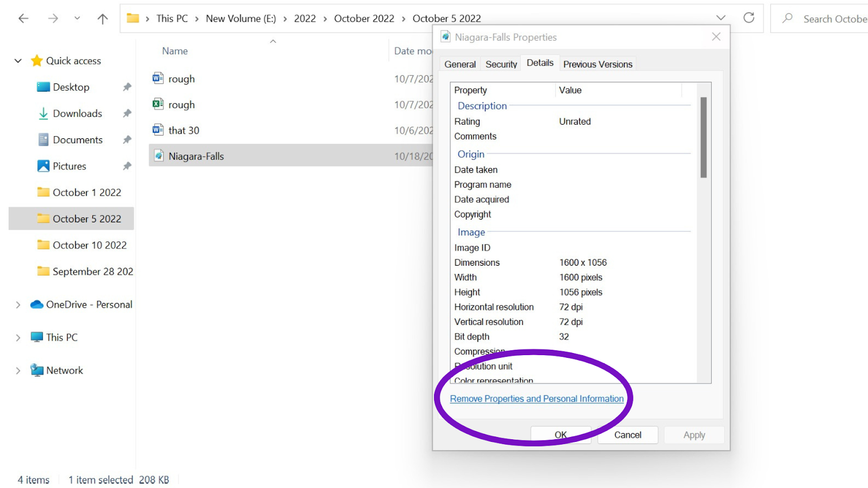Click the search magnifier icon
The image size is (868, 488).
pyautogui.click(x=788, y=18)
